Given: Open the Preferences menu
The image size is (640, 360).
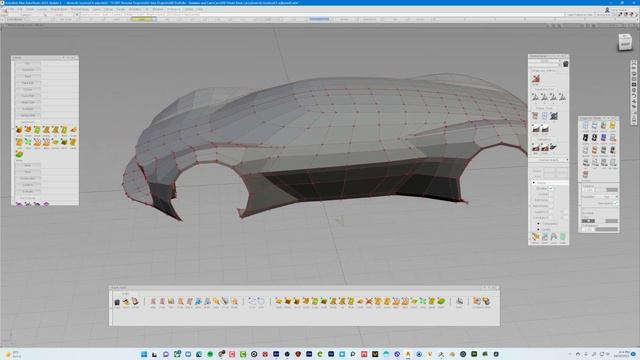Looking at the screenshot, I should pos(173,9).
